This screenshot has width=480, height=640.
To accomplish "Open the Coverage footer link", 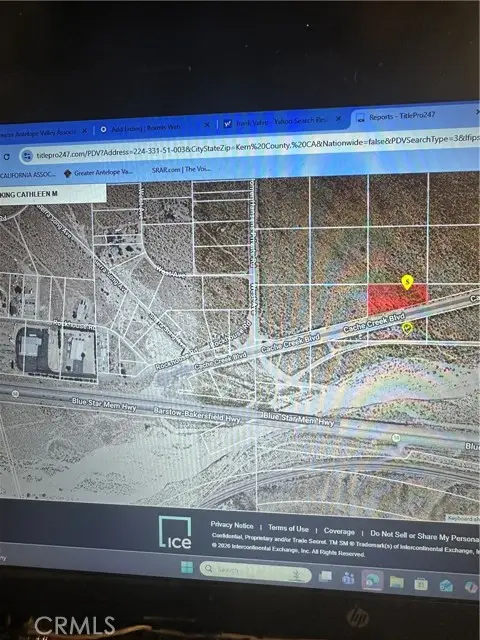I will [339, 531].
